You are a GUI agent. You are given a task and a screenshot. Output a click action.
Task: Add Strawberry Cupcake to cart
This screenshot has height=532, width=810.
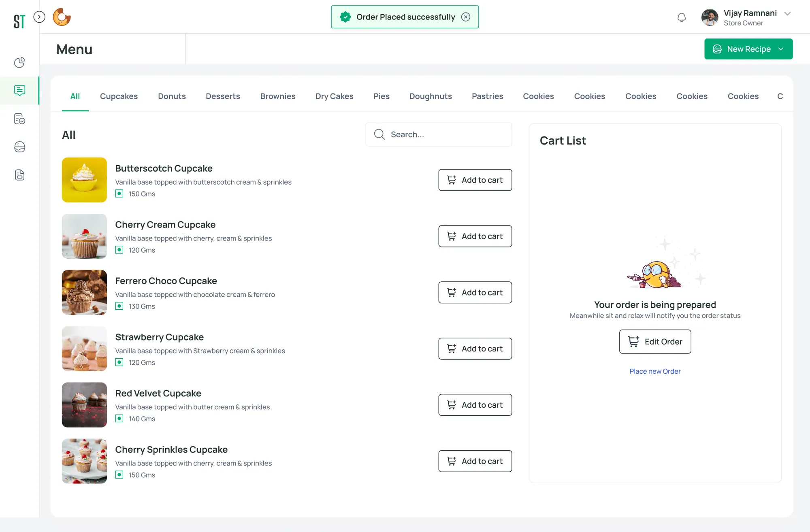(x=475, y=349)
